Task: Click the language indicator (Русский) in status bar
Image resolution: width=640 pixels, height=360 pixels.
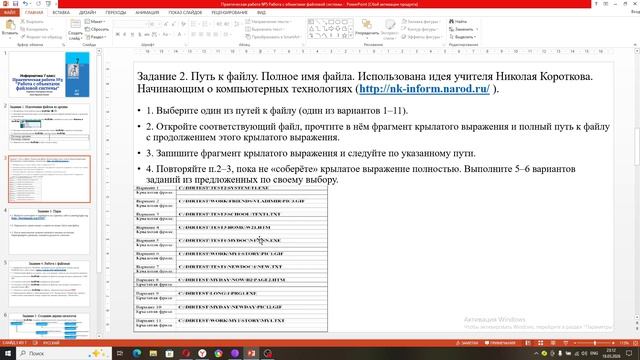Action: click(51, 343)
